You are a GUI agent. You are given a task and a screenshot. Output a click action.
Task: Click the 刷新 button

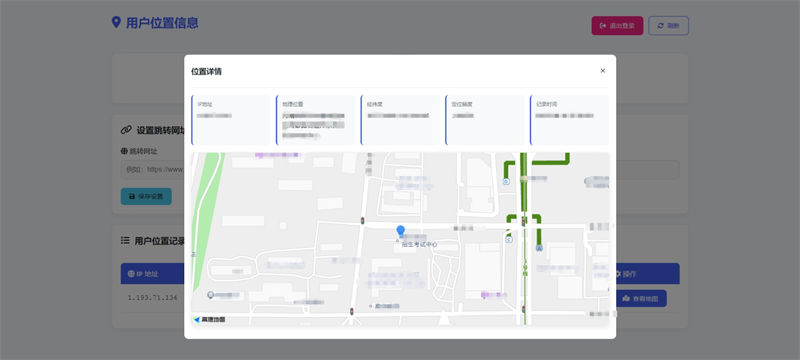[x=668, y=25]
